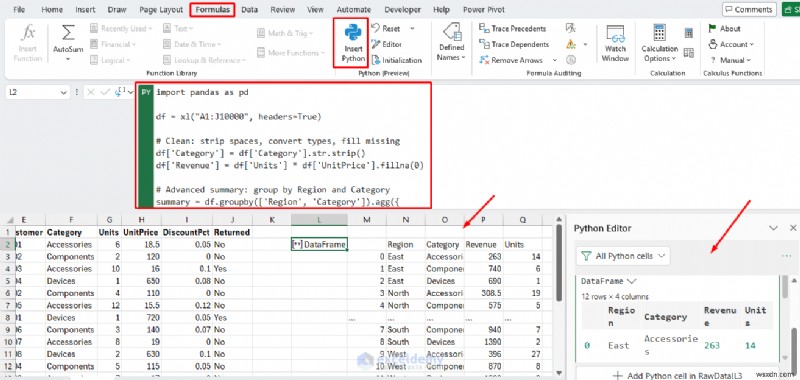Click the Error Checking warning icon
This screenshot has height=380, width=800.
pyautogui.click(x=571, y=44)
